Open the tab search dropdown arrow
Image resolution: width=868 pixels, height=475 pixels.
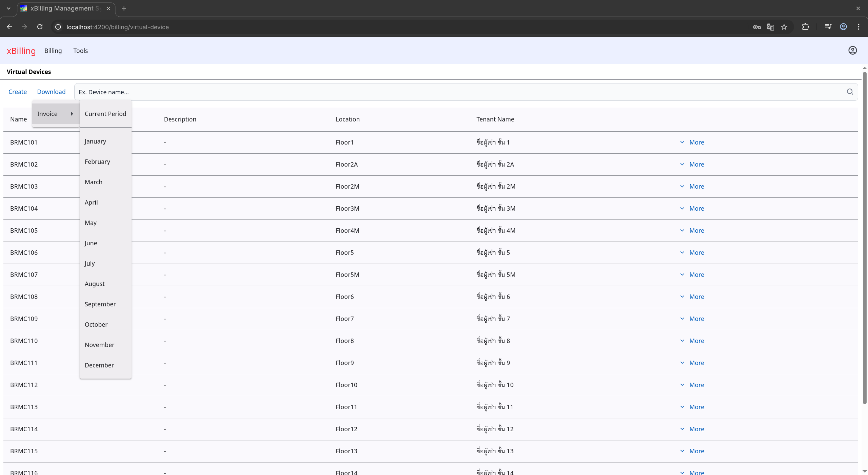click(x=8, y=8)
